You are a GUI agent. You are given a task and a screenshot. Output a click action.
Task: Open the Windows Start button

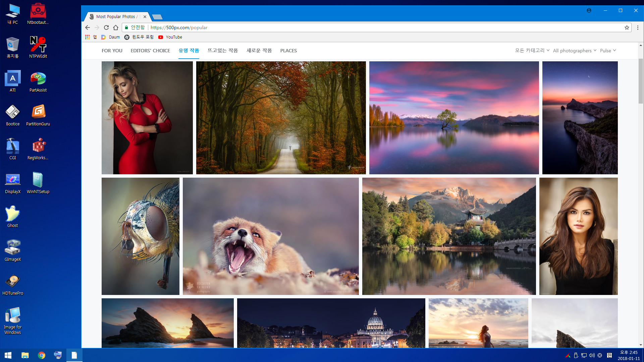8,355
